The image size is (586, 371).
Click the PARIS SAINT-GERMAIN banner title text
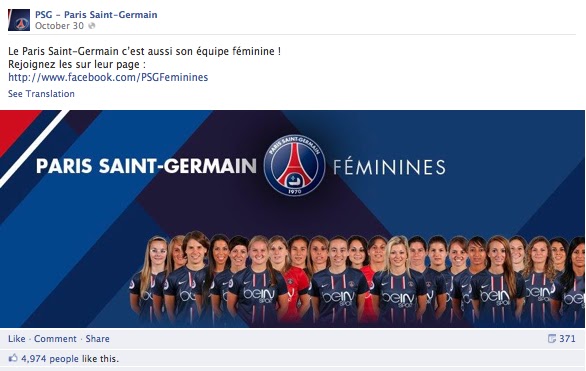coord(146,166)
